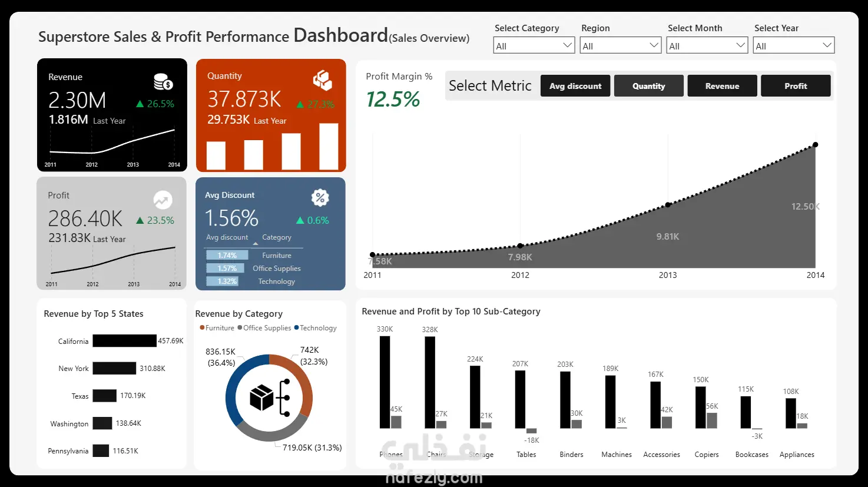Click the Pennsylvania revenue bar
The width and height of the screenshot is (868, 487).
101,450
